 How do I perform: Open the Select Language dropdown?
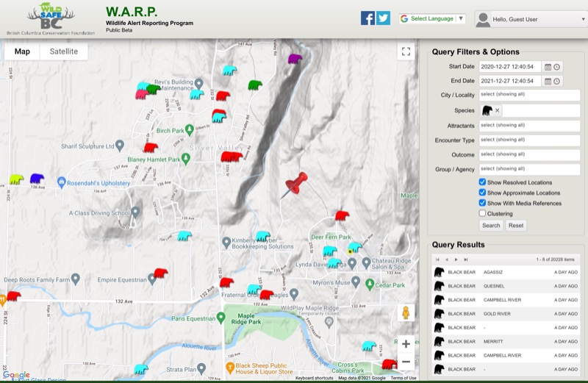point(432,18)
